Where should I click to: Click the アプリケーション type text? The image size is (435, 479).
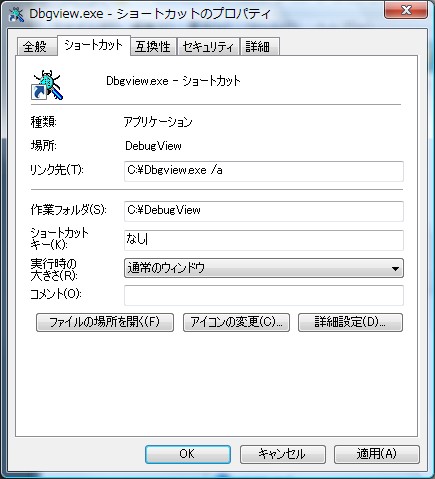click(x=158, y=122)
